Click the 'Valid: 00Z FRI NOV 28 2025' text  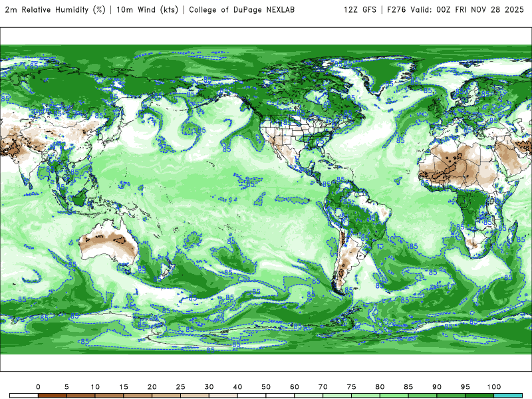pos(467,10)
